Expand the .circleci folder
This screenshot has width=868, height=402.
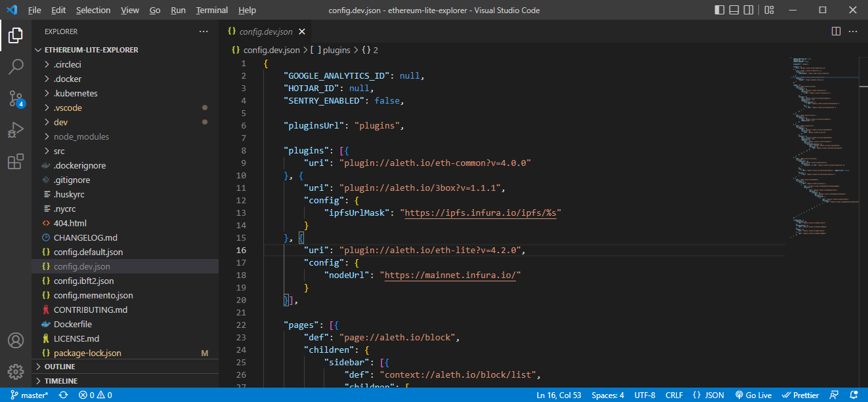pos(125,64)
